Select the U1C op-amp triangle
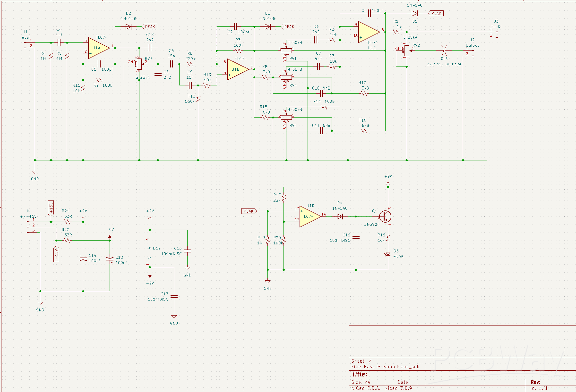 [x=369, y=32]
